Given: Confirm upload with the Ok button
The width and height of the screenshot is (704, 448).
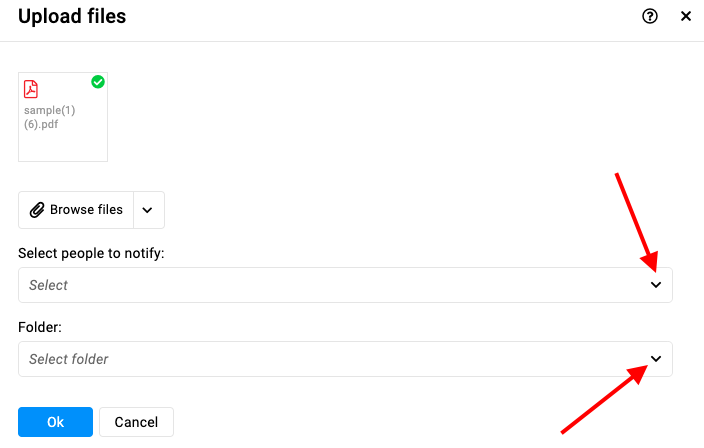Looking at the screenshot, I should 56,422.
